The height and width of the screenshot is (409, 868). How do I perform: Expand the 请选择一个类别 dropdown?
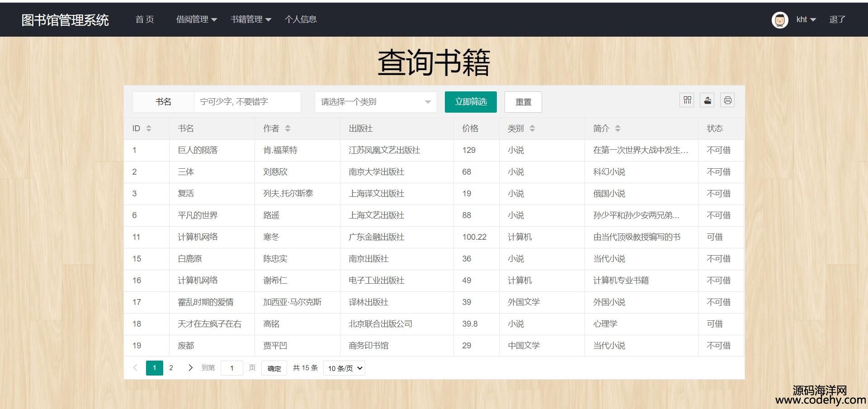point(375,102)
